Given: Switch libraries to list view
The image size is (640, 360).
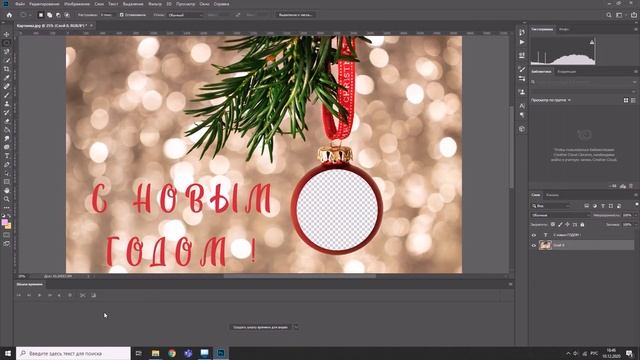Looking at the screenshot, I should 633,100.
